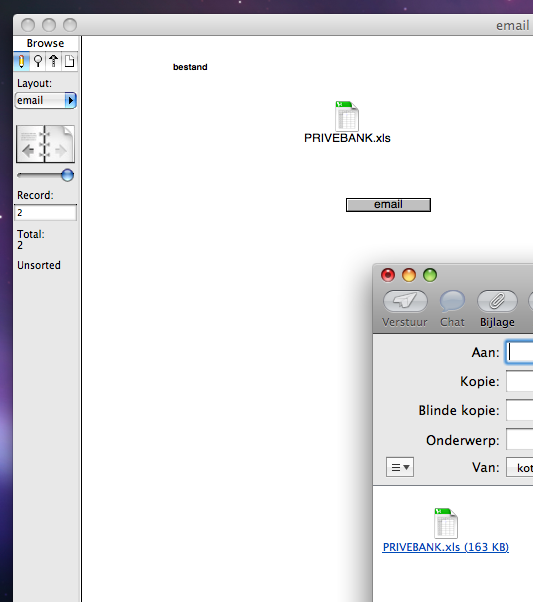Select the Browse mode pencil icon

pyautogui.click(x=22, y=61)
